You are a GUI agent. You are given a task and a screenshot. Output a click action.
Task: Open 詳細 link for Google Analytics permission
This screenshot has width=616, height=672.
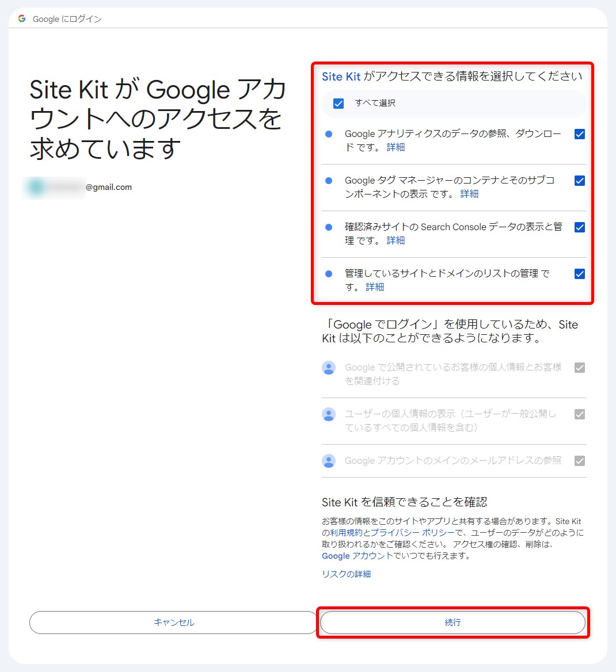pyautogui.click(x=396, y=147)
